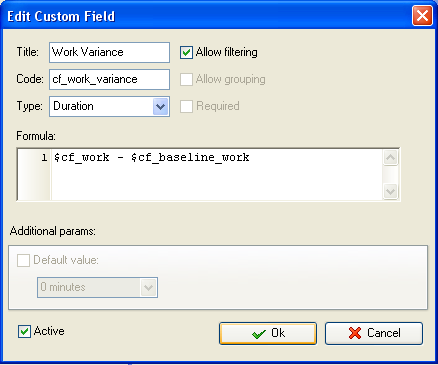Close the Edit Custom Field dialog
The width and height of the screenshot is (438, 365).
[422, 16]
